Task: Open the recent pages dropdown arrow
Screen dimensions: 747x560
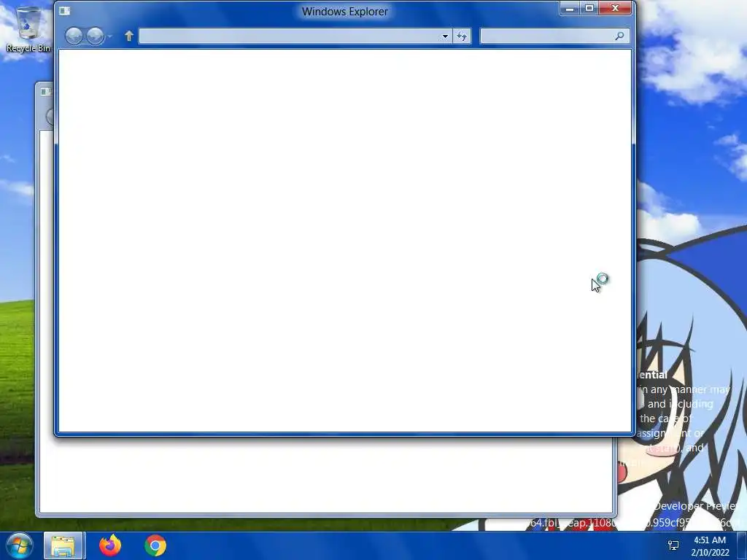Action: click(109, 36)
